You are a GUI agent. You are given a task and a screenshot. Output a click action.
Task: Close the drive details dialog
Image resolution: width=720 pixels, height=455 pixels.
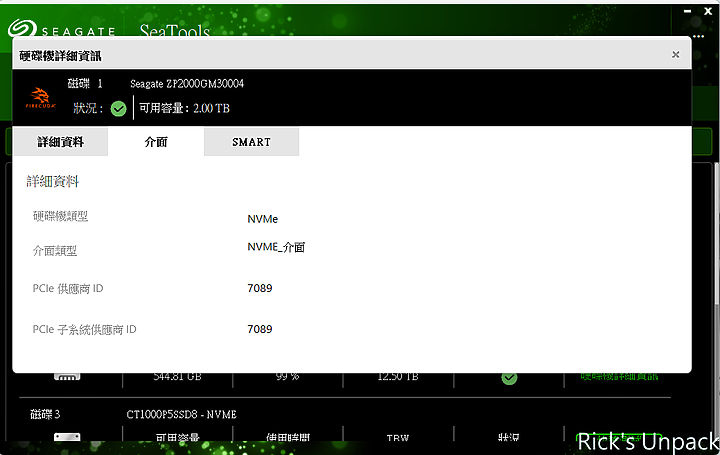click(x=675, y=55)
